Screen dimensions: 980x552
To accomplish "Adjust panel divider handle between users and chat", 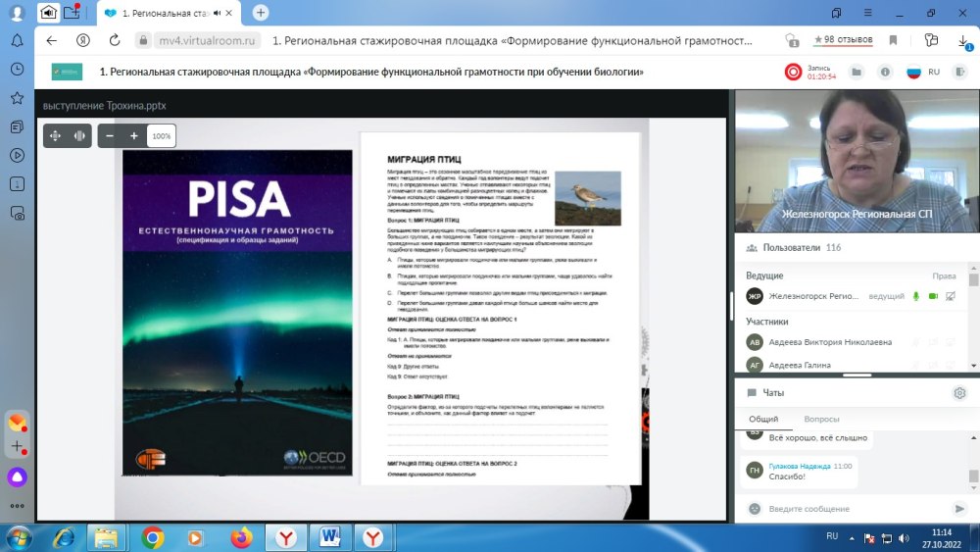I will click(857, 376).
